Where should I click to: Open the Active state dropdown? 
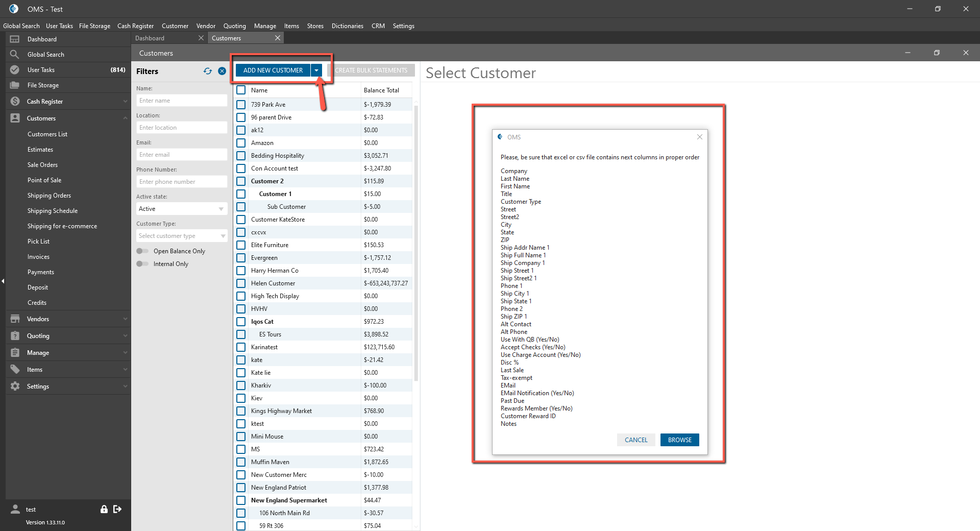[x=181, y=209]
